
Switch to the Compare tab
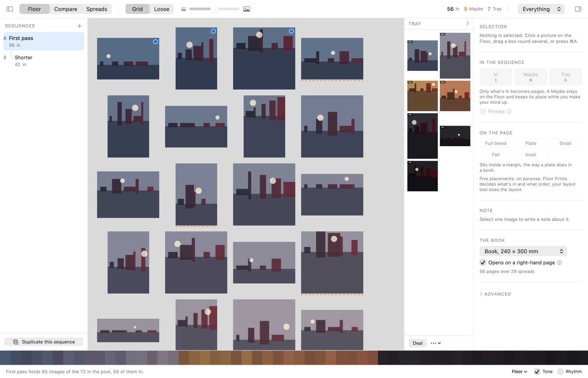[x=66, y=9]
